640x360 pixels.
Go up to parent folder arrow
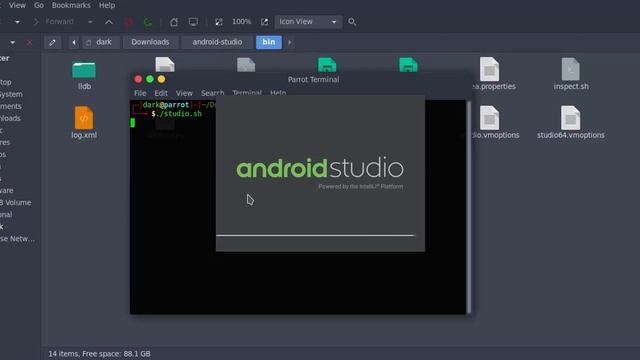(x=109, y=22)
